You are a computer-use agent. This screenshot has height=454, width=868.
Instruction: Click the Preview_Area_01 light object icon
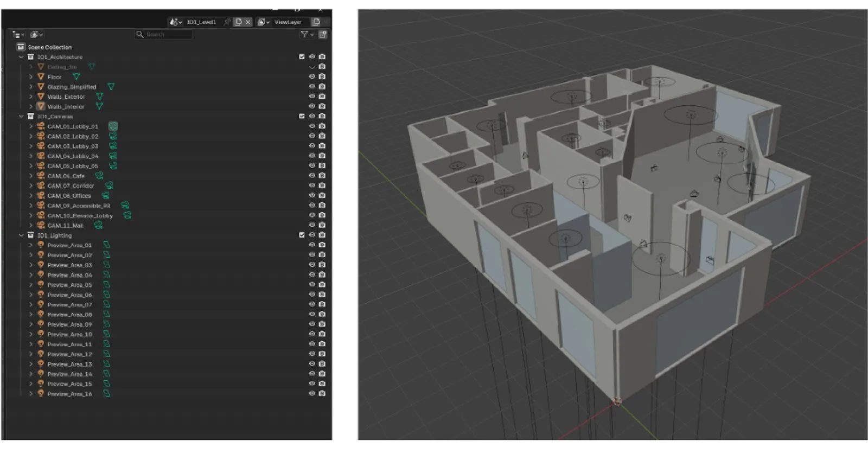coord(41,245)
